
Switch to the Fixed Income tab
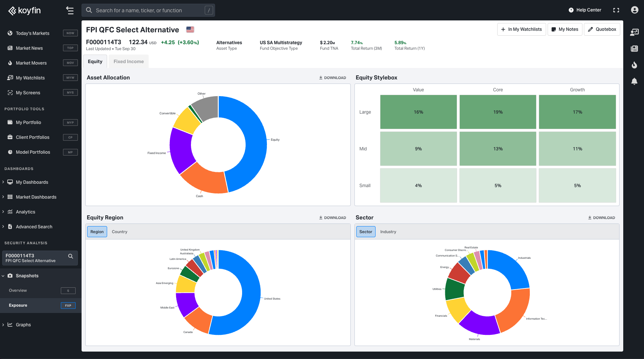(128, 62)
